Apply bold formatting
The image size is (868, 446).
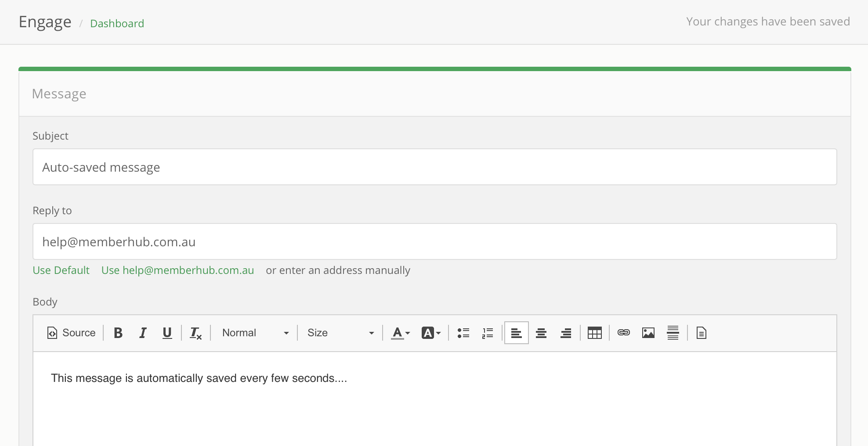tap(118, 333)
